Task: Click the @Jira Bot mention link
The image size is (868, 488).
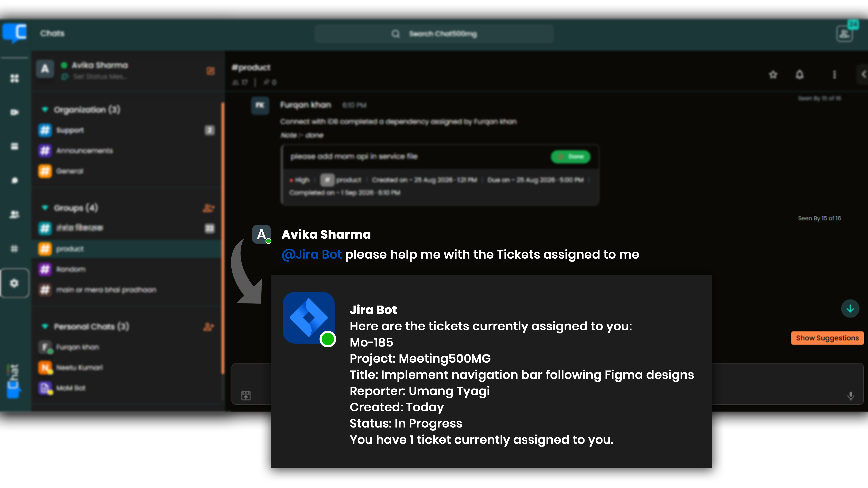Action: [312, 254]
